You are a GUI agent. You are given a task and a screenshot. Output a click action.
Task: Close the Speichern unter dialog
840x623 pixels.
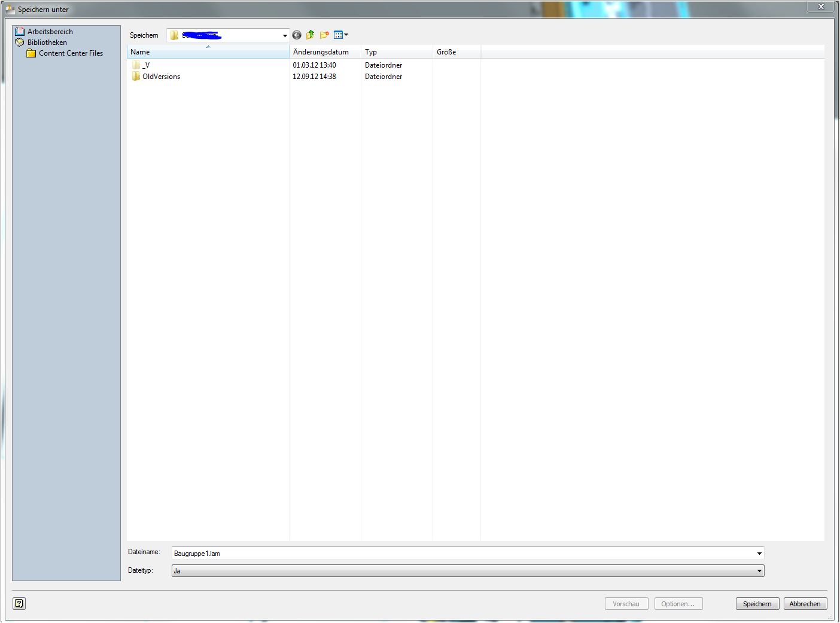821,7
